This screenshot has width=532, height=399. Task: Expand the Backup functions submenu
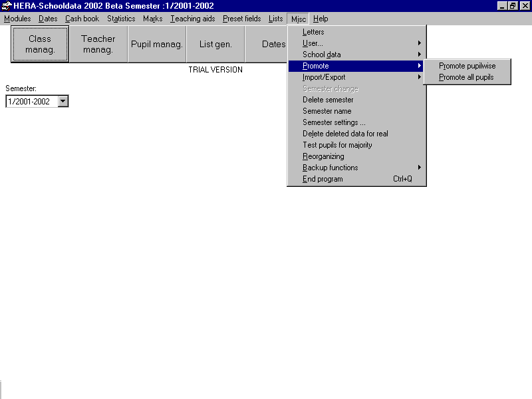click(x=356, y=168)
